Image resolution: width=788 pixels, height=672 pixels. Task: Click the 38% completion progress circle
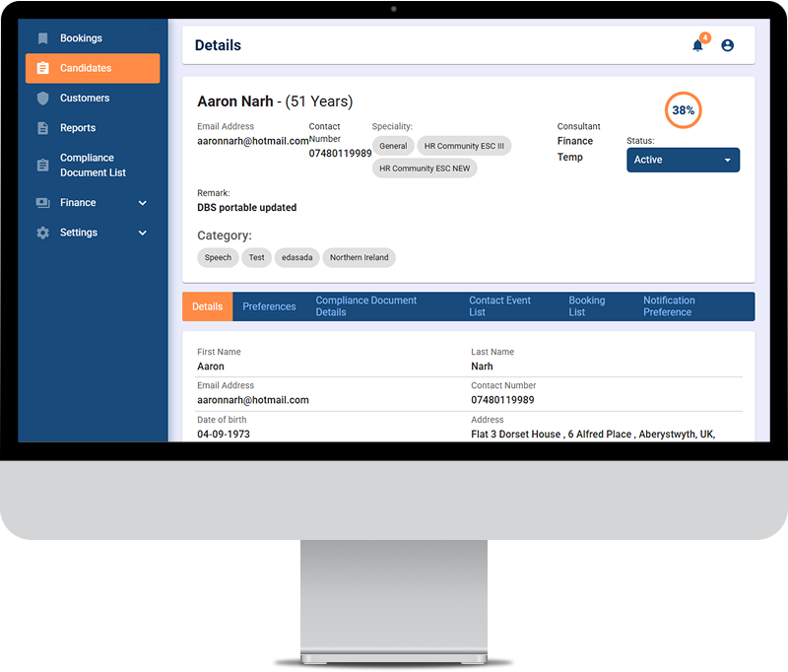coord(684,110)
